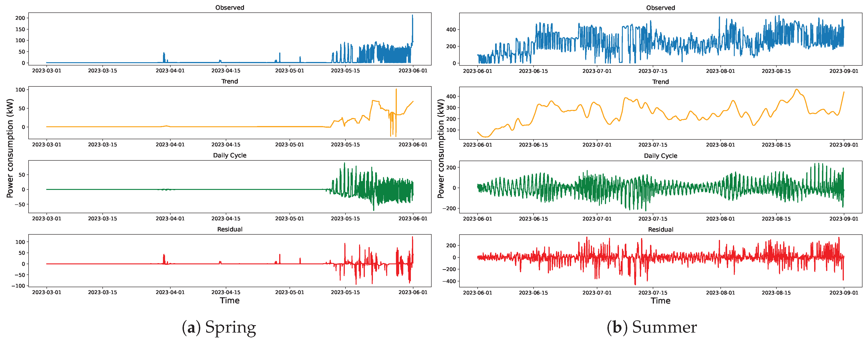This screenshot has width=868, height=342.
Task: Click y-axis value "−50" on Spring Daily Cycle plot
Action: click(x=20, y=204)
